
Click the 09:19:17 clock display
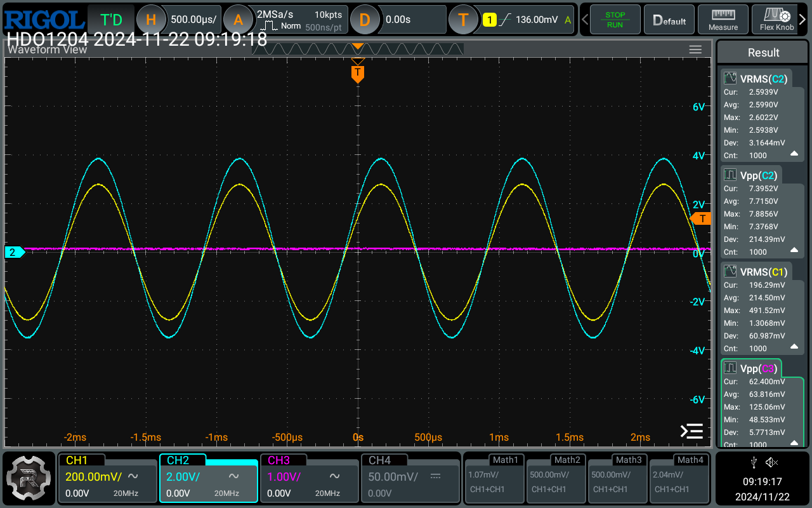point(763,482)
